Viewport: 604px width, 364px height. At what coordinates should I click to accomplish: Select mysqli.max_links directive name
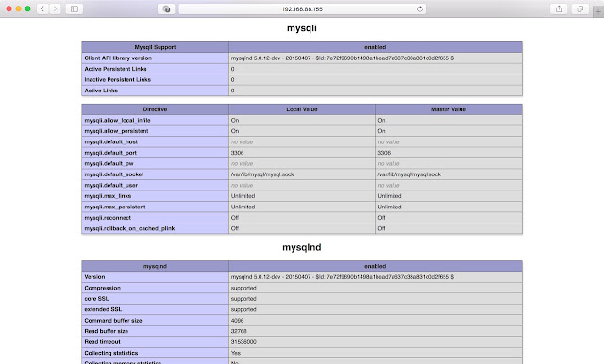(x=108, y=196)
